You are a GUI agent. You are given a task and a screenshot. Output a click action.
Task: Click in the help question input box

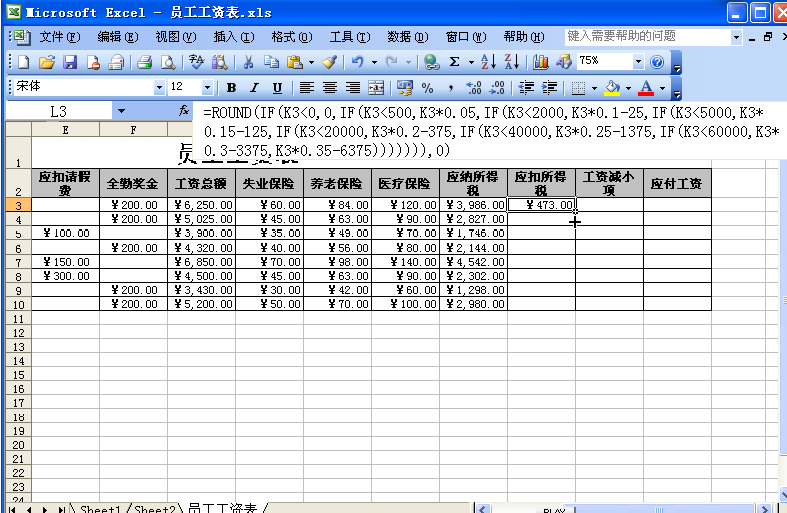pos(647,37)
